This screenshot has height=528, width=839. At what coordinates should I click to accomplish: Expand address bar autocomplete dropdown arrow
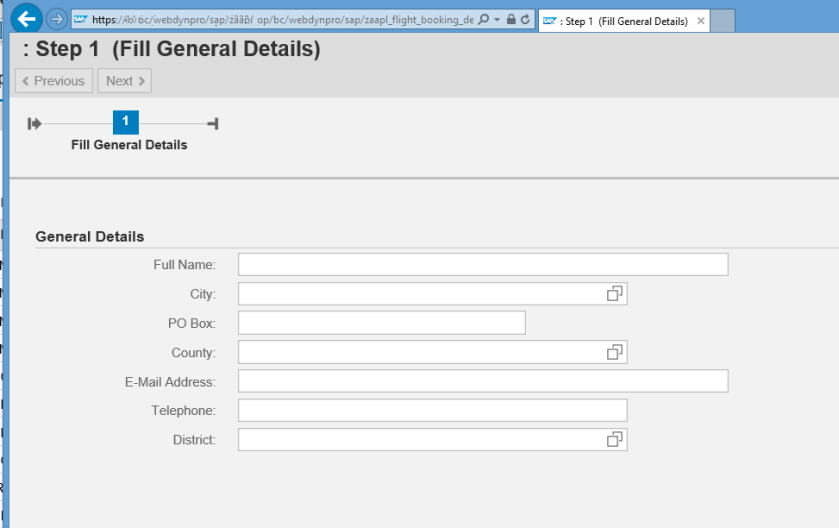point(497,19)
